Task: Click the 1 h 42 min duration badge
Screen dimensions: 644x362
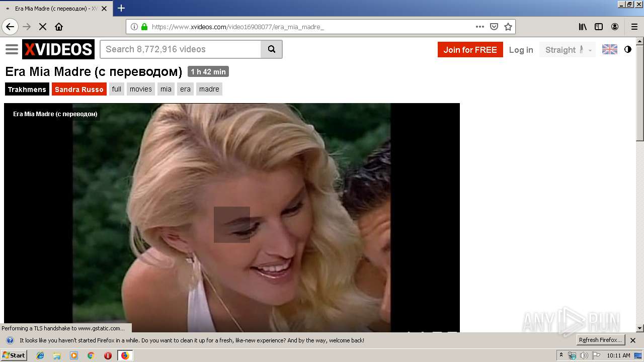Action: [208, 72]
